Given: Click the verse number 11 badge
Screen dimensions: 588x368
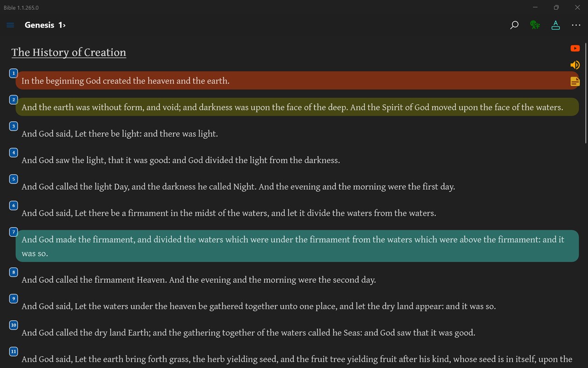Looking at the screenshot, I should 13,351.
